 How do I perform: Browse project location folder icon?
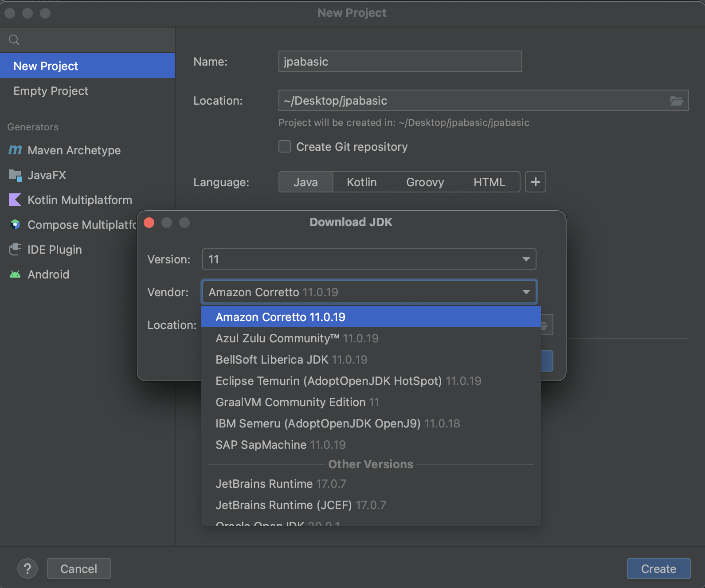click(x=676, y=101)
